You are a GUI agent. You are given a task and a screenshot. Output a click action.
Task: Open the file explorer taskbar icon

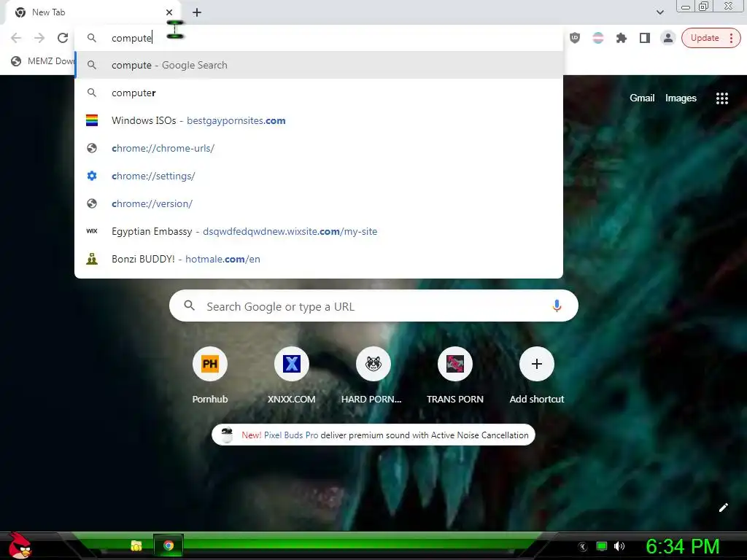click(x=136, y=545)
